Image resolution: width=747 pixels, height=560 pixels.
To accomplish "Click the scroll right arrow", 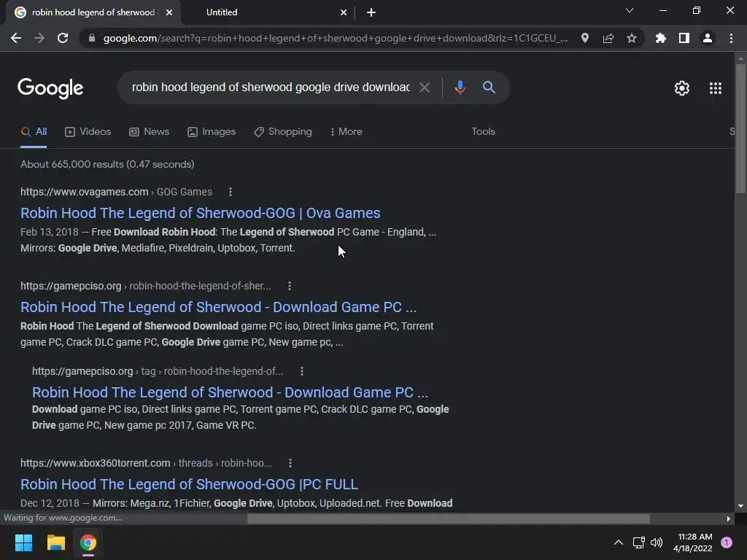I will [x=729, y=519].
